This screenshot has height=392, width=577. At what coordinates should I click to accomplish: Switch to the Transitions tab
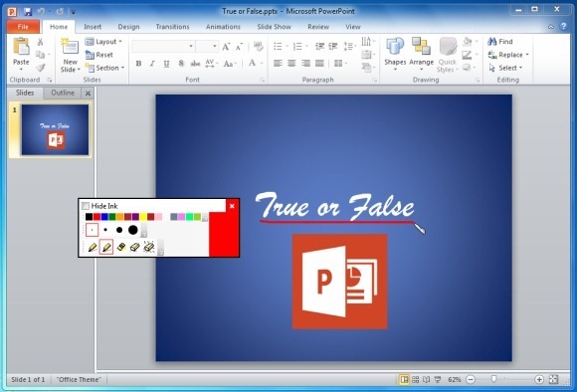[x=172, y=27]
